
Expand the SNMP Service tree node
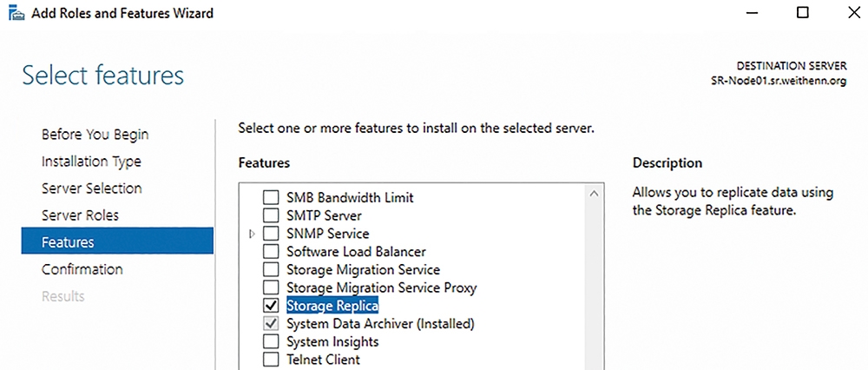click(x=253, y=234)
